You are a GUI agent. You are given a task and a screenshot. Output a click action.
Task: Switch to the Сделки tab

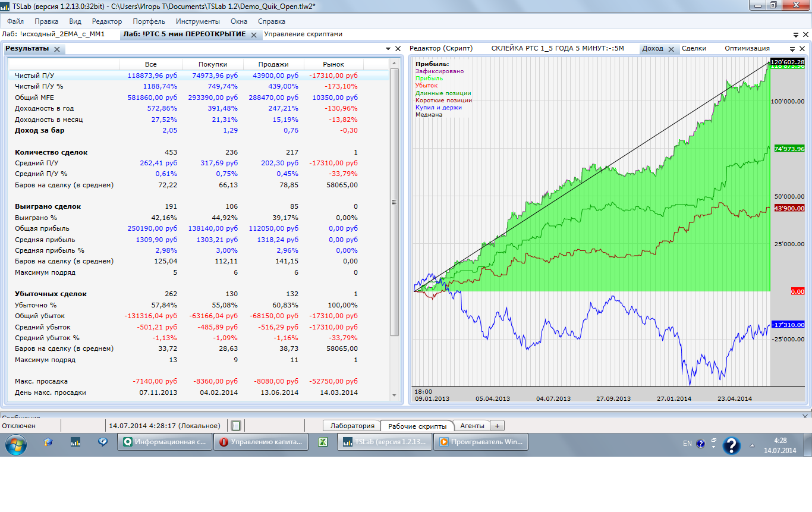[694, 49]
